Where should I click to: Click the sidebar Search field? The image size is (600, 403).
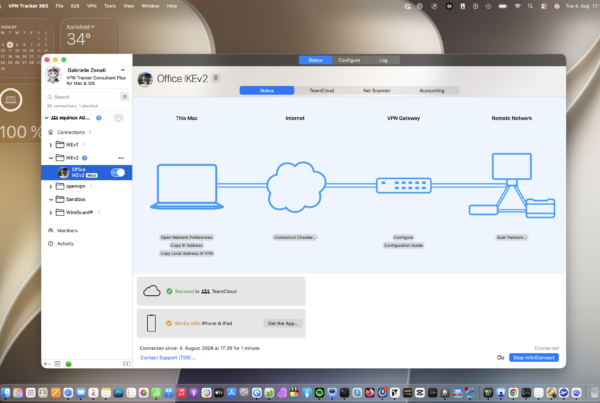[x=81, y=97]
